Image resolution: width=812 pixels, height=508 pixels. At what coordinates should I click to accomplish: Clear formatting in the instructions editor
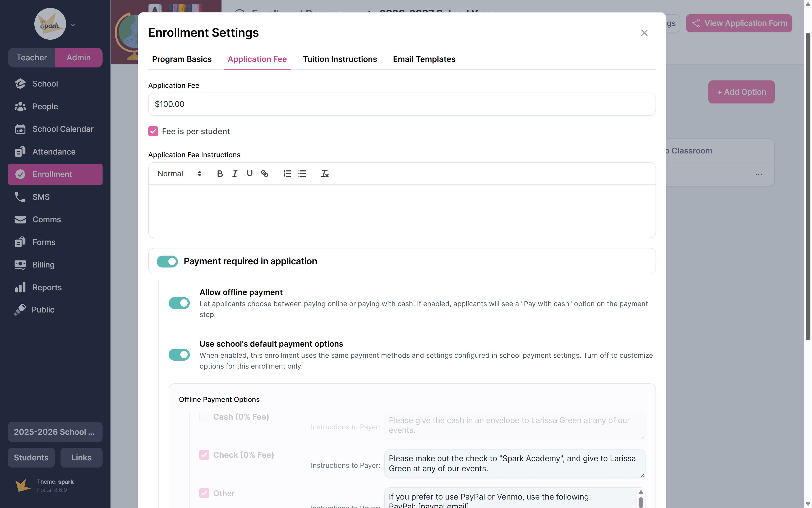click(325, 174)
